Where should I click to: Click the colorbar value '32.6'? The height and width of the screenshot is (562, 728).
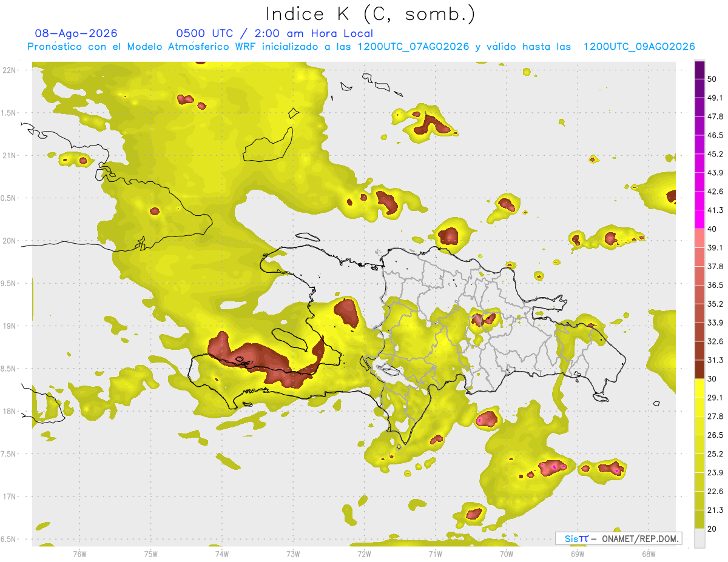pyautogui.click(x=715, y=341)
